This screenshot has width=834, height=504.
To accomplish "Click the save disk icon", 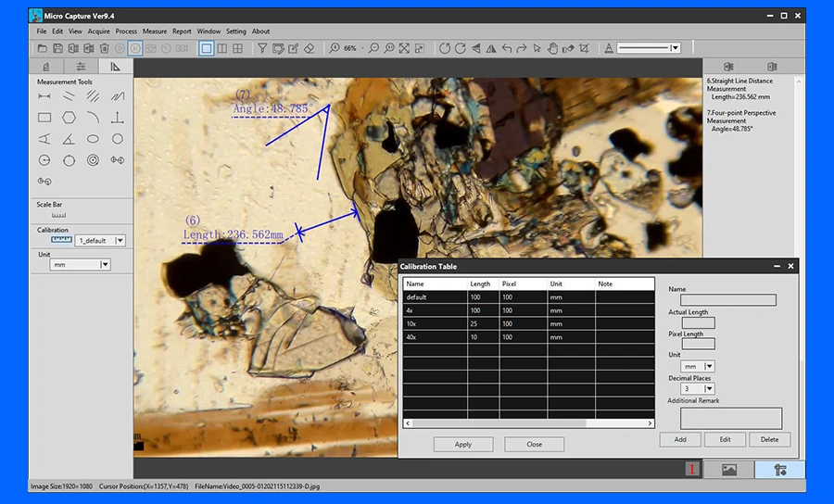I will [57, 48].
